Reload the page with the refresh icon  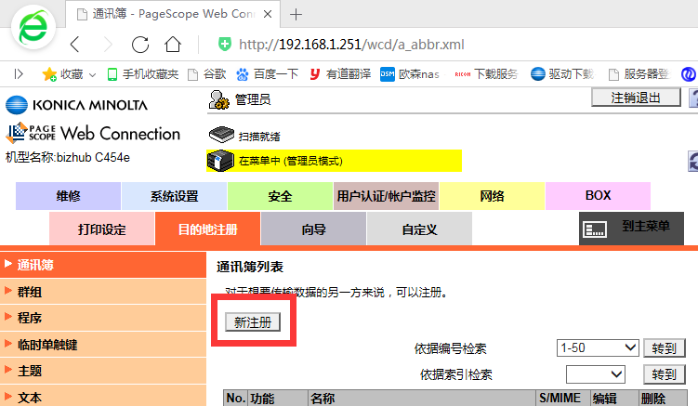[x=140, y=44]
